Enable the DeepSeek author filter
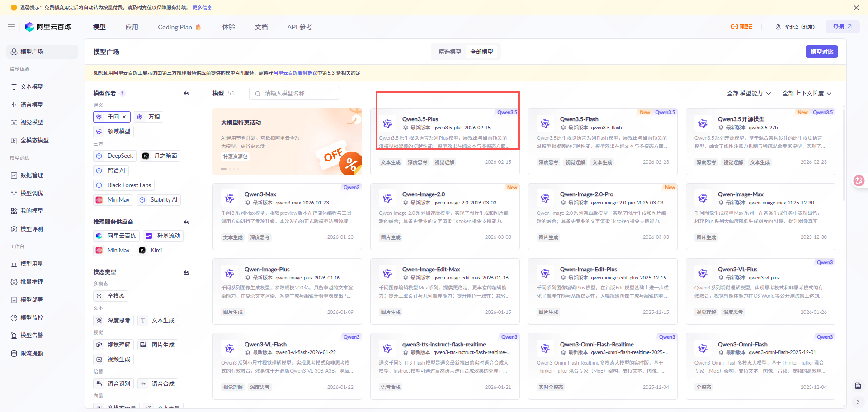Screen dimensions: 868x412 pyautogui.click(x=115, y=156)
